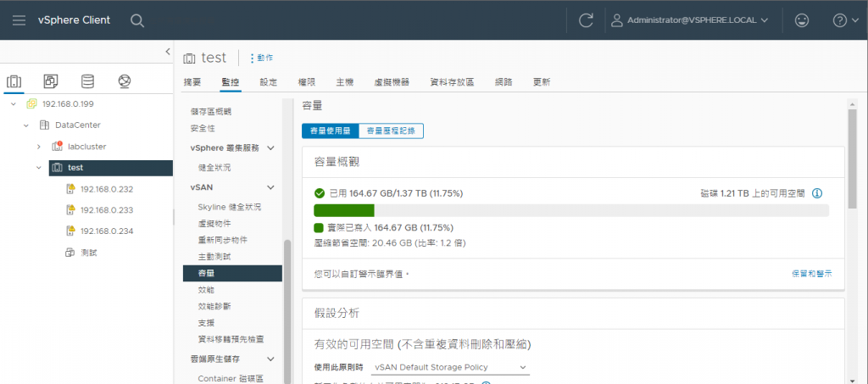
Task: Switch to Networking inventory view
Action: coord(125,82)
